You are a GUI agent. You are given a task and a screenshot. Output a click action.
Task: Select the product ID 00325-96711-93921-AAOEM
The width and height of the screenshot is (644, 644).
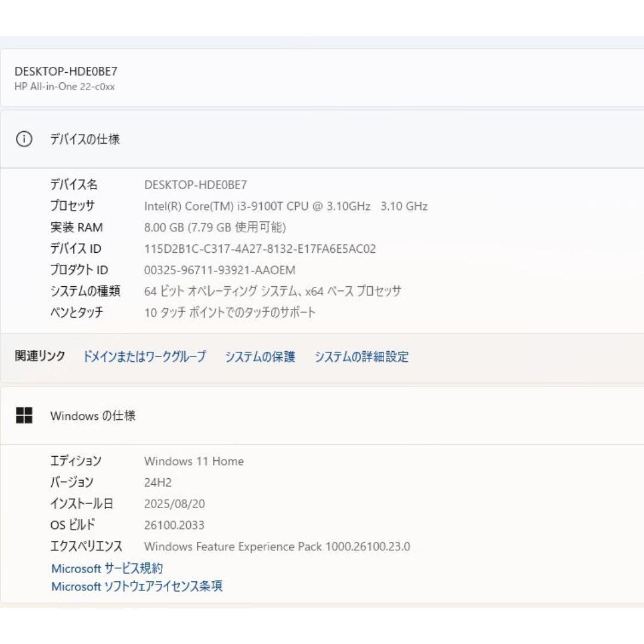tap(219, 270)
